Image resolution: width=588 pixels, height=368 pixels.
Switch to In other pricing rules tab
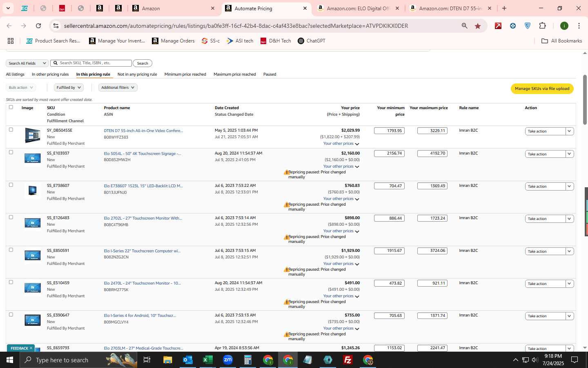(x=50, y=74)
